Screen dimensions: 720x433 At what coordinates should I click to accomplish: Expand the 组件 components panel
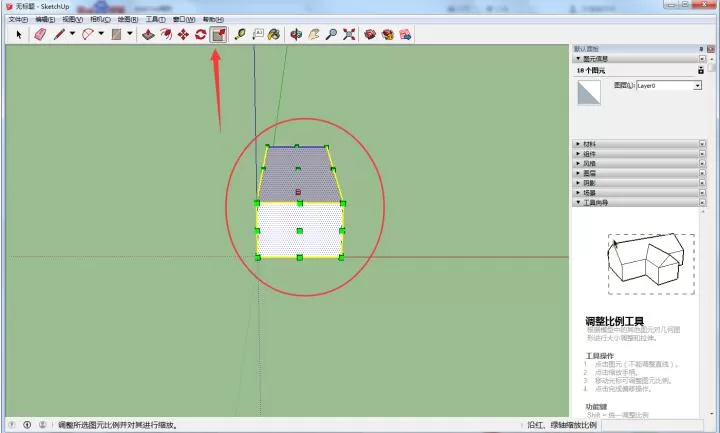(578, 154)
